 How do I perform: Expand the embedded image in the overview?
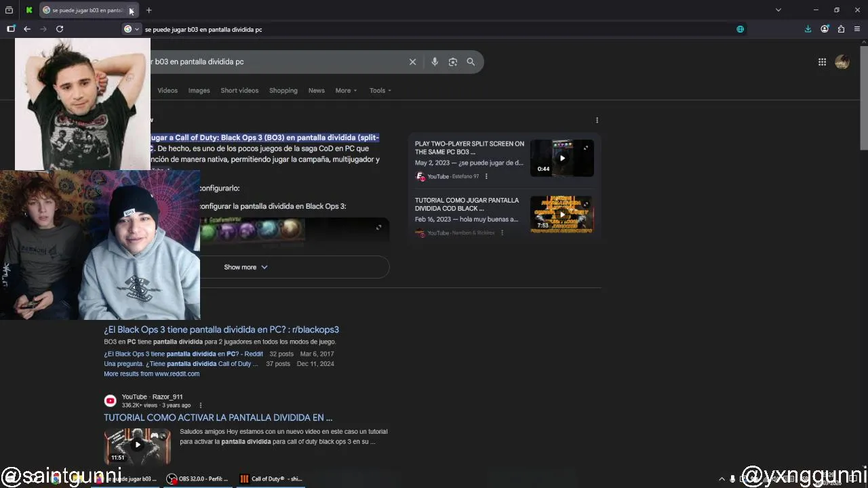(378, 227)
